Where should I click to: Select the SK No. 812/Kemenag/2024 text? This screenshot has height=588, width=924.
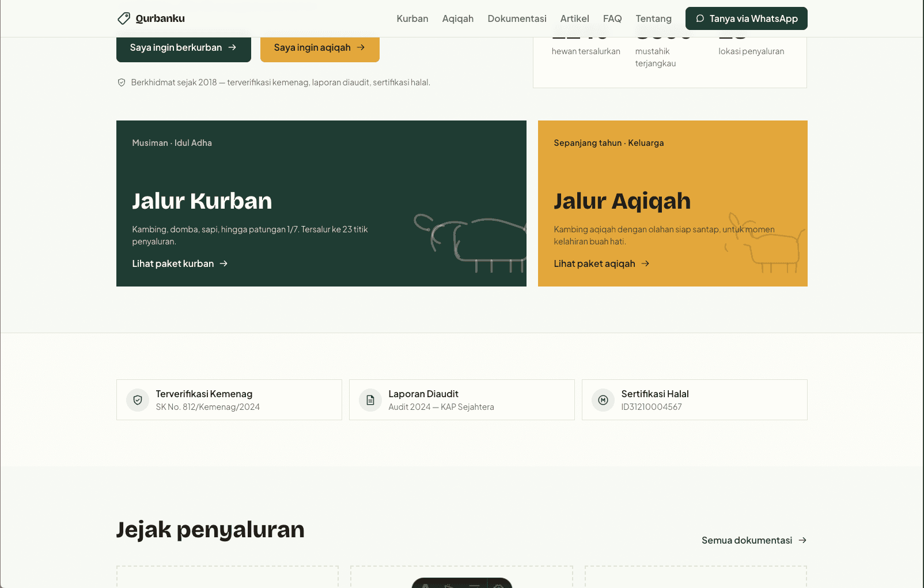pyautogui.click(x=207, y=407)
